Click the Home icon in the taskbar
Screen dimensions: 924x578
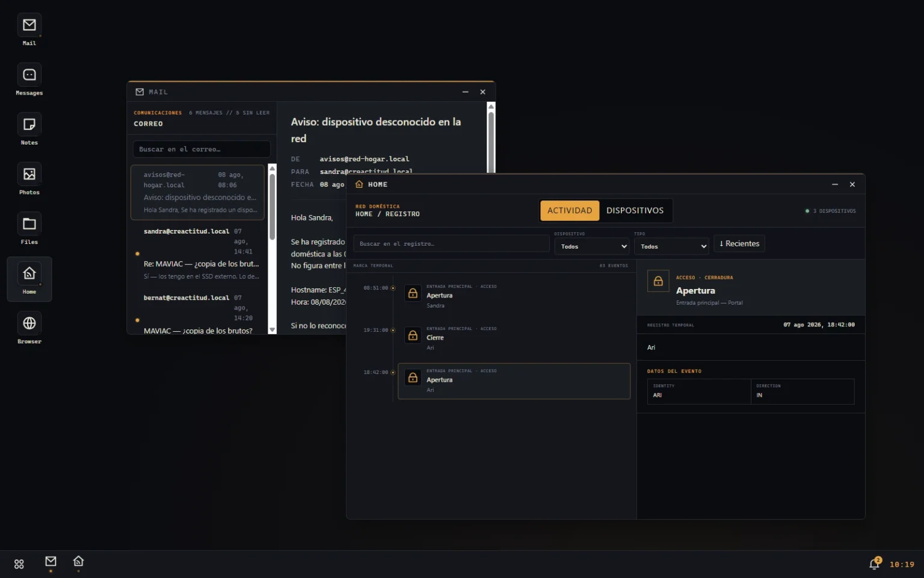[78, 562]
